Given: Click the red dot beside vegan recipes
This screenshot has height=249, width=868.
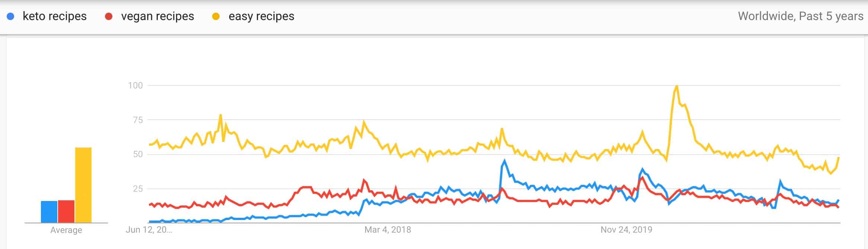Looking at the screenshot, I should coord(109,17).
